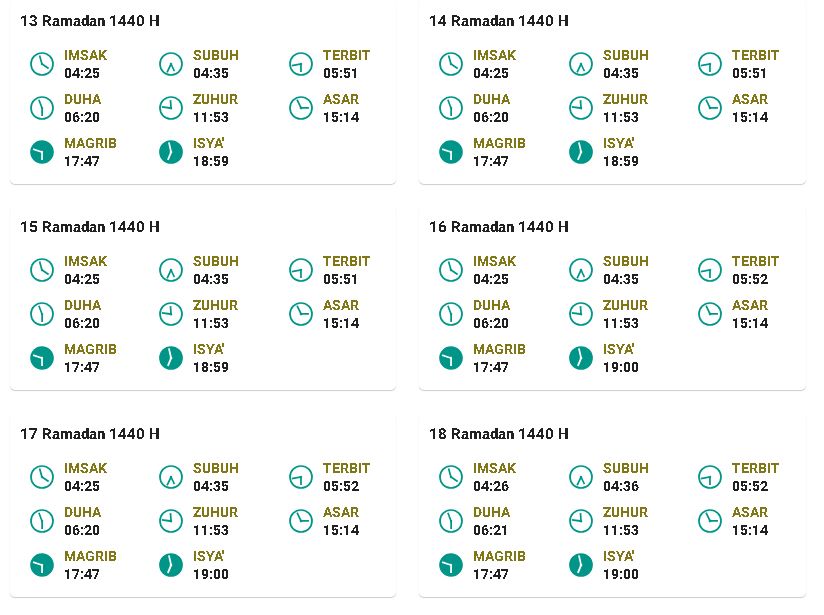Click the ZUHUR label on 14 Ramadan card

click(x=625, y=99)
